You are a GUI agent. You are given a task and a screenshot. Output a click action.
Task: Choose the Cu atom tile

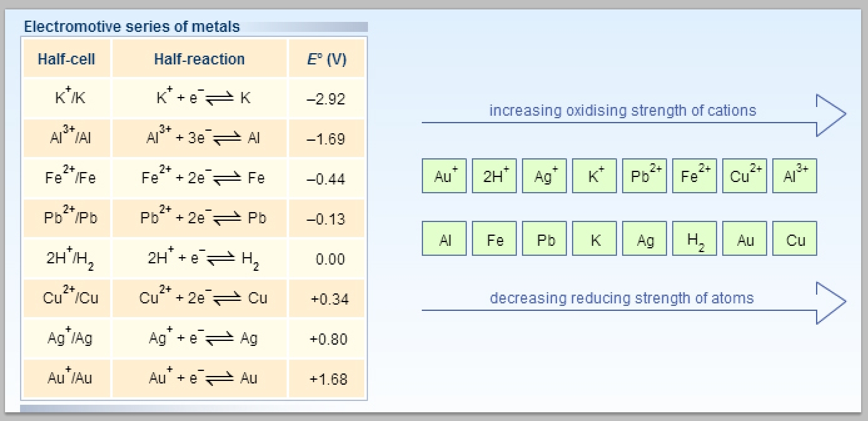tap(794, 238)
